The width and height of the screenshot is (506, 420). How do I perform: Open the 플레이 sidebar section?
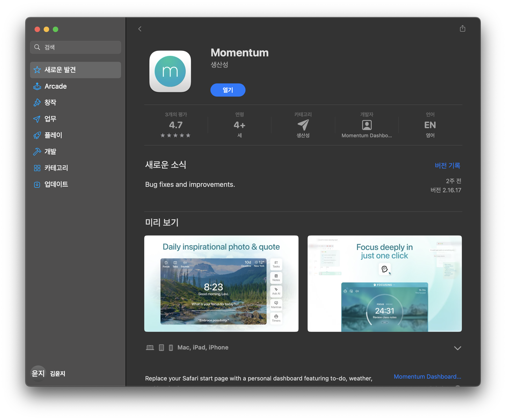pos(53,135)
